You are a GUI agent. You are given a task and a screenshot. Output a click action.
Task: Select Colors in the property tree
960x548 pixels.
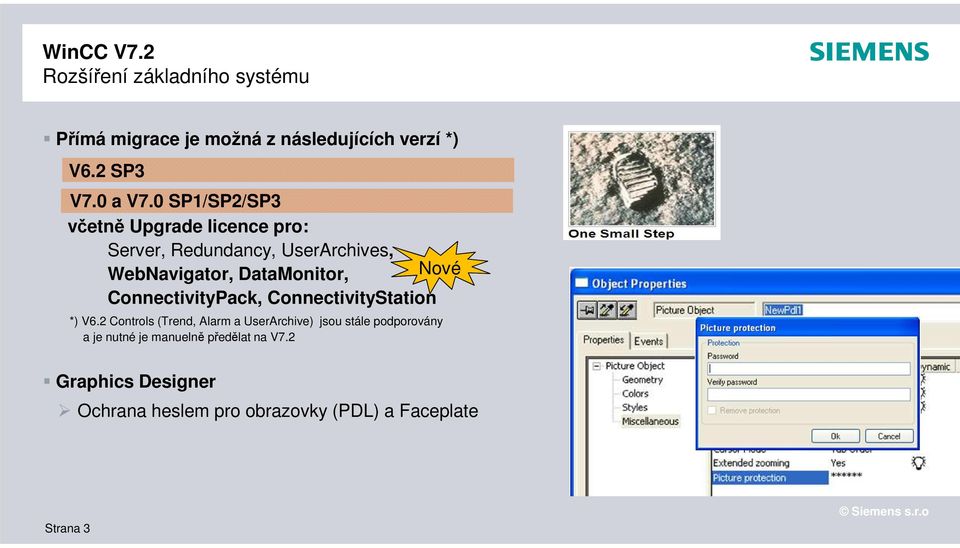point(635,394)
